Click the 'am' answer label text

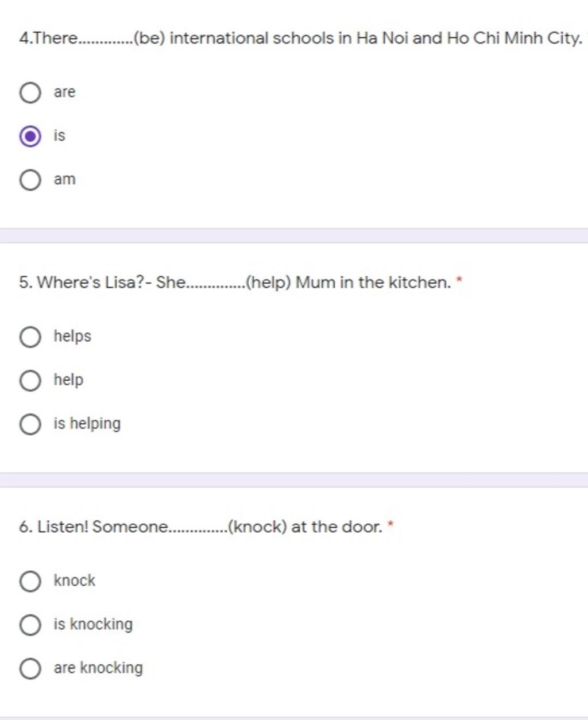64,179
